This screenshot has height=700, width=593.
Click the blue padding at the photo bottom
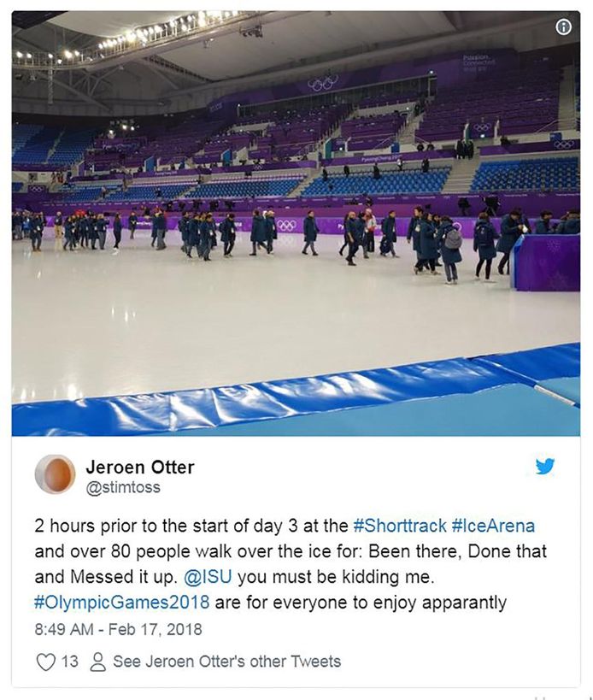pyautogui.click(x=296, y=397)
